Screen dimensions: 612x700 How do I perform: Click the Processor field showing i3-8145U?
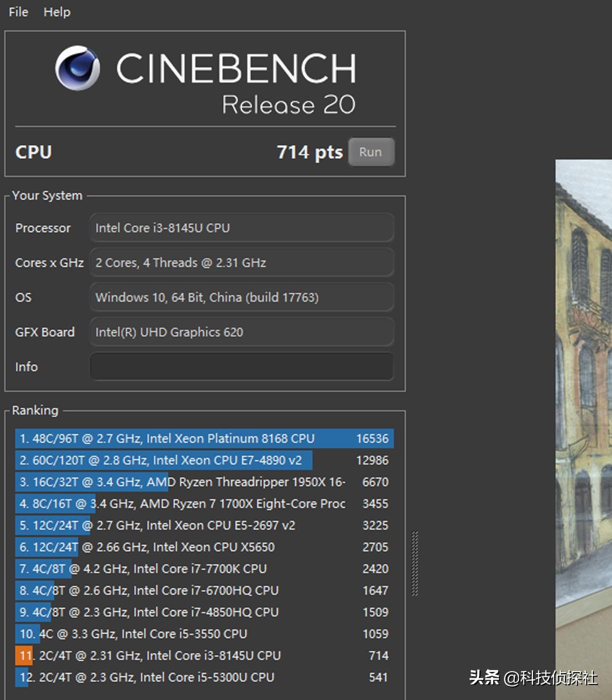tap(241, 228)
